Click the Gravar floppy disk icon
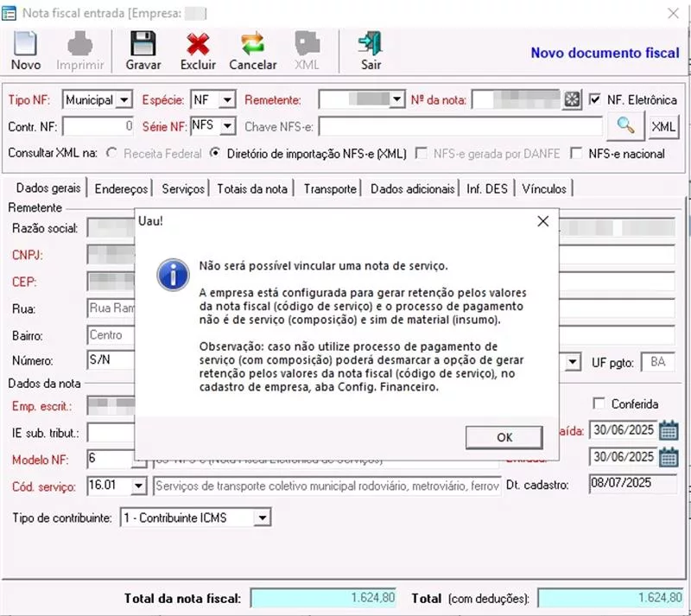The height and width of the screenshot is (616, 691). [x=143, y=44]
